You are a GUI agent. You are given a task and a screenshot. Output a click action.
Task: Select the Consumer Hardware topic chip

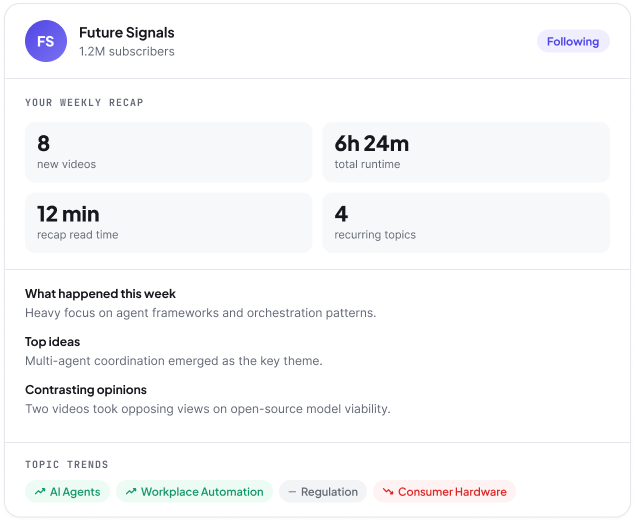click(x=444, y=491)
